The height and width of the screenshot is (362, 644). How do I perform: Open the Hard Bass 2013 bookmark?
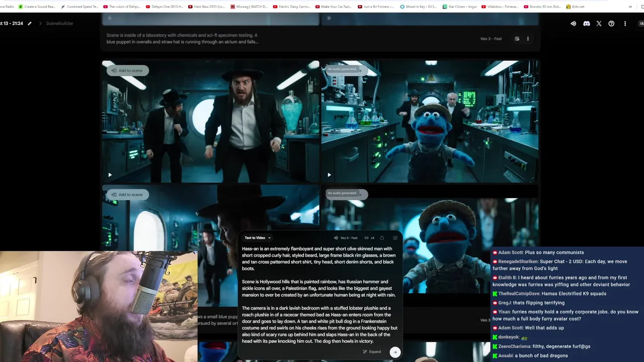(x=207, y=7)
